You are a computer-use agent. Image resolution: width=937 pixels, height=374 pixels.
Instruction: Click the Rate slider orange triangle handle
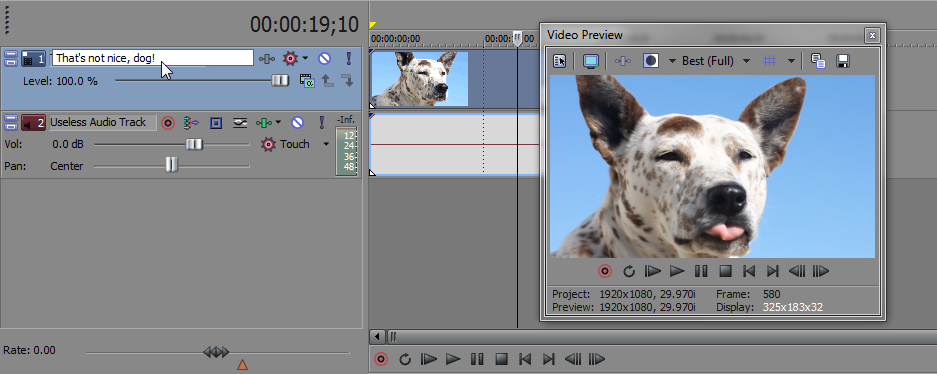pyautogui.click(x=242, y=364)
